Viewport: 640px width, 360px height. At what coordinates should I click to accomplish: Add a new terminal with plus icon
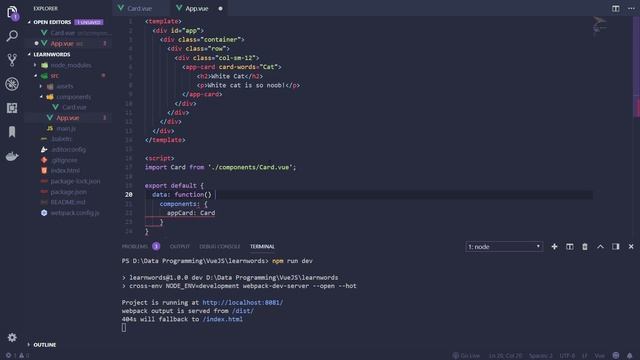click(x=554, y=247)
